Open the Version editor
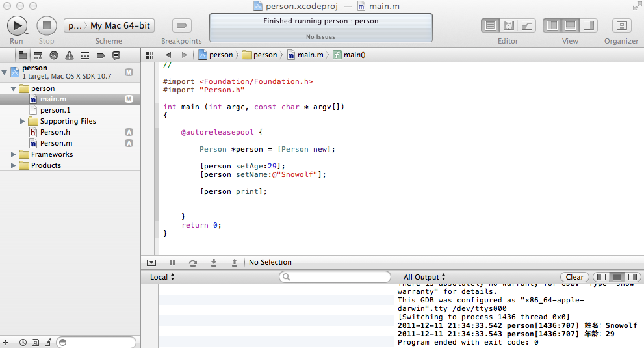The image size is (644, 348). click(x=526, y=25)
